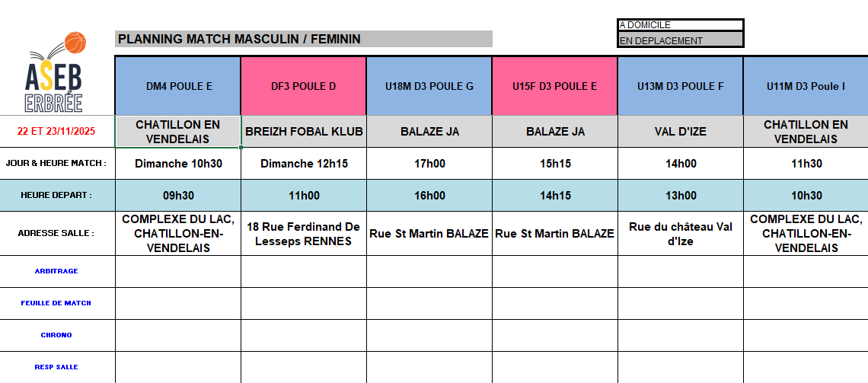Viewport: 868px width, 383px height.
Task: Select the U15F D3 POULE E header
Action: (554, 86)
